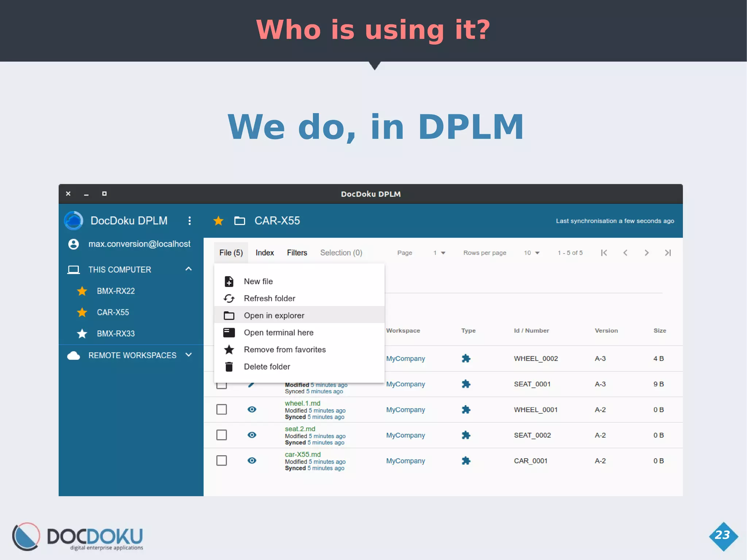Click the Open terminal here icon
The height and width of the screenshot is (560, 747).
coord(229,332)
